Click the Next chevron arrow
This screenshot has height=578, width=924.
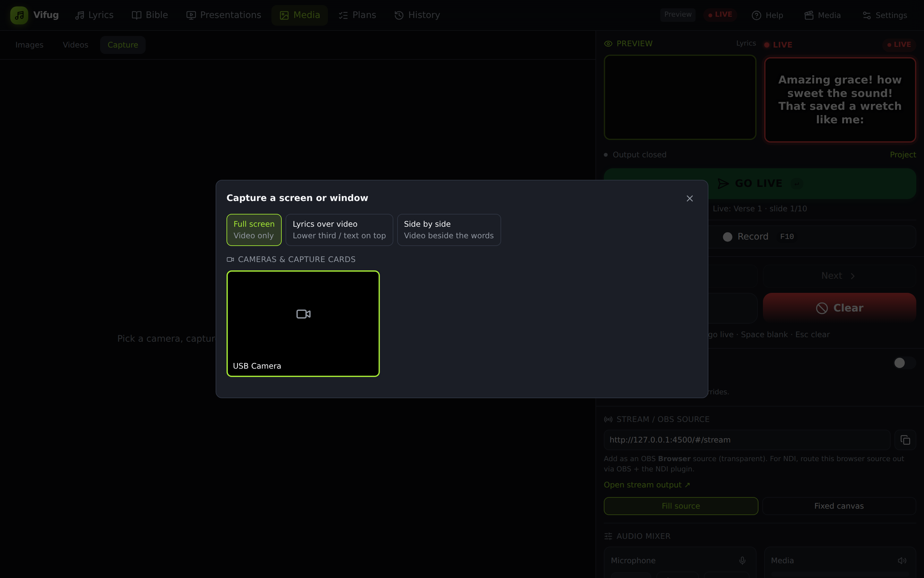tap(852, 276)
